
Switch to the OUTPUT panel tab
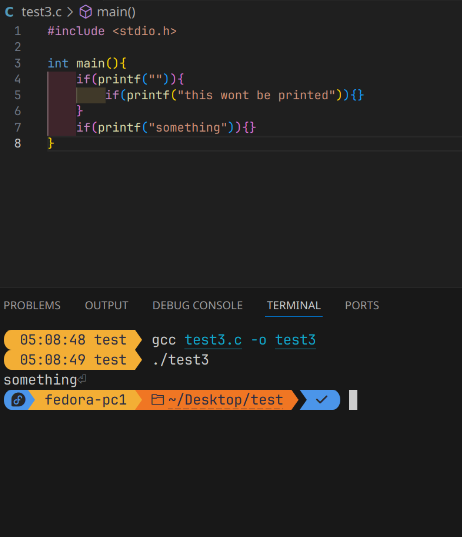pyautogui.click(x=107, y=305)
